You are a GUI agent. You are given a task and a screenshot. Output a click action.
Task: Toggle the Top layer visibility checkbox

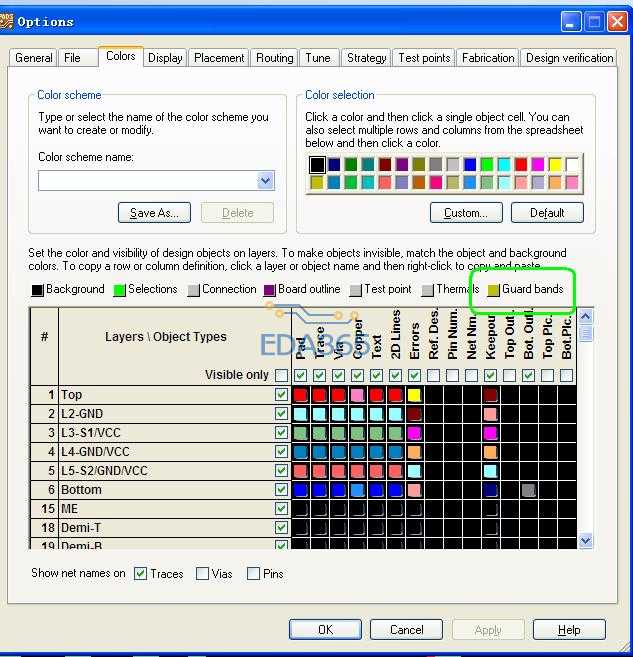(281, 395)
